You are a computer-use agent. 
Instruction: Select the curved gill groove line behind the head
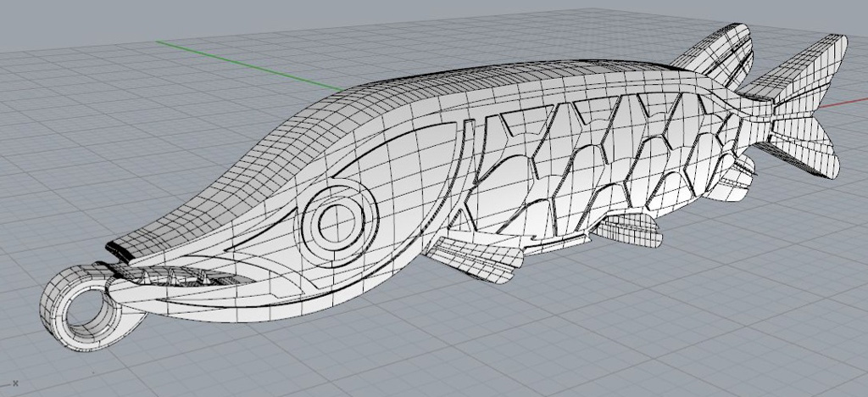pyautogui.click(x=463, y=170)
